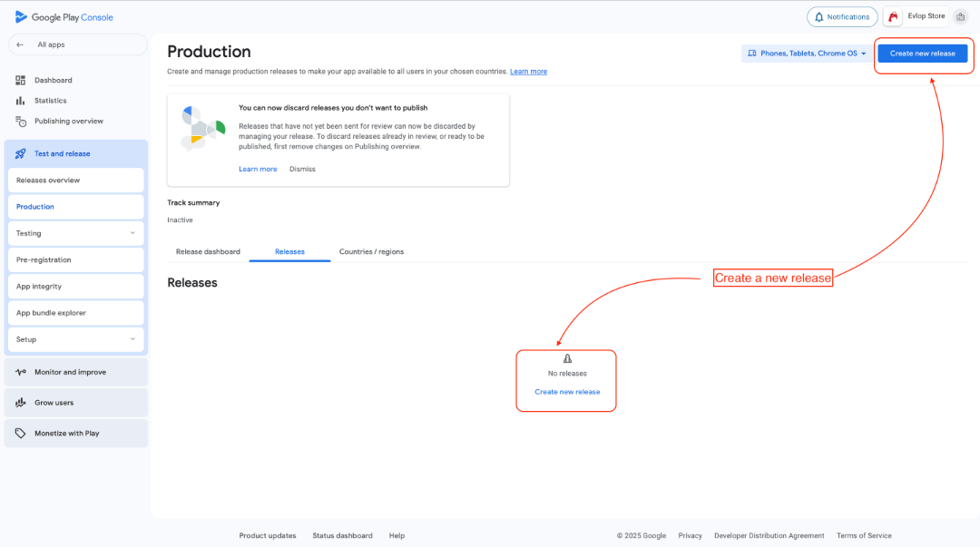Select Production in the sidebar
Image resolution: width=980 pixels, height=547 pixels.
75,207
